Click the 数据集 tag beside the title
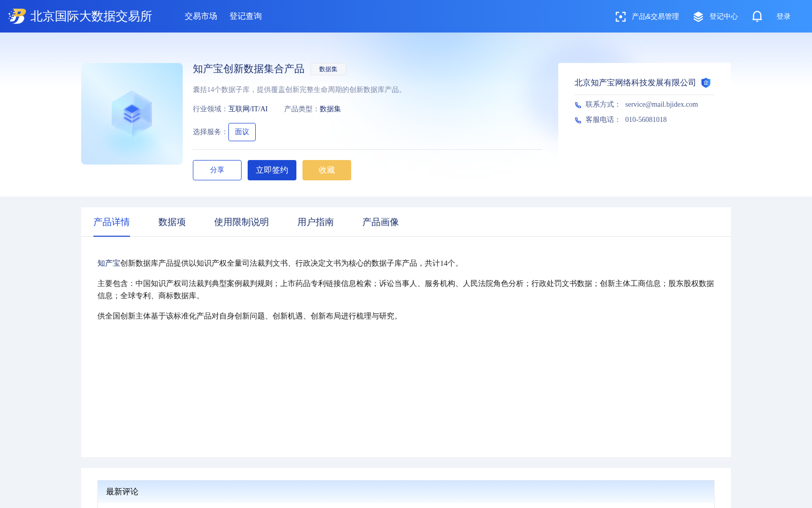This screenshot has width=812, height=508. [x=328, y=69]
